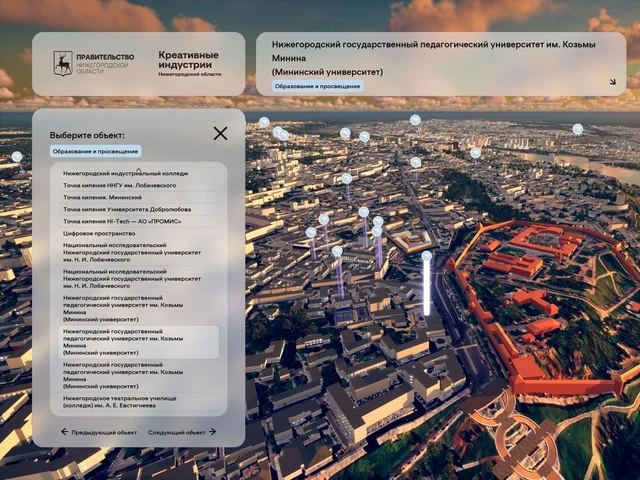The width and height of the screenshot is (640, 480).
Task: Select the highlighted Мининский университет list entry
Action: tap(138, 342)
